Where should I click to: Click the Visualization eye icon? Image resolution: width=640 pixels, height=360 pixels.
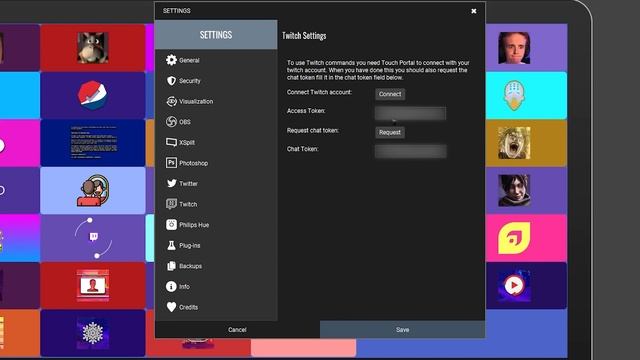pos(171,101)
